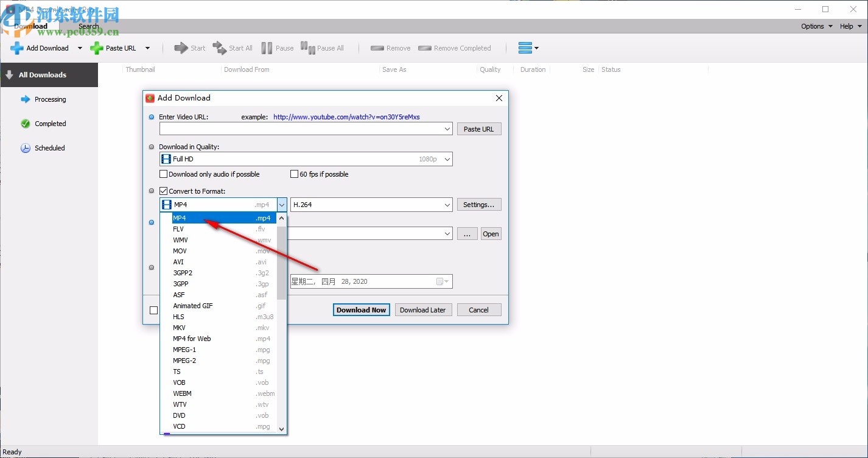Click the Pause All icon
Screen dimensions: 868x458
(307, 48)
